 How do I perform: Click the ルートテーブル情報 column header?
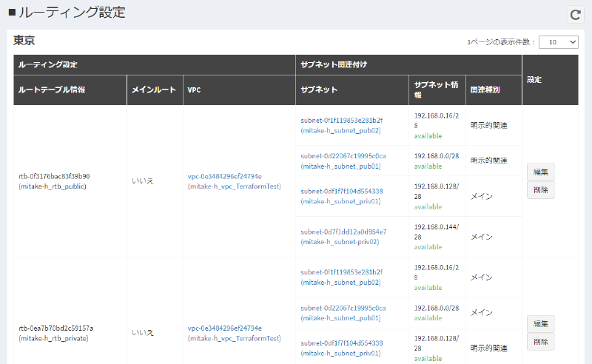52,90
